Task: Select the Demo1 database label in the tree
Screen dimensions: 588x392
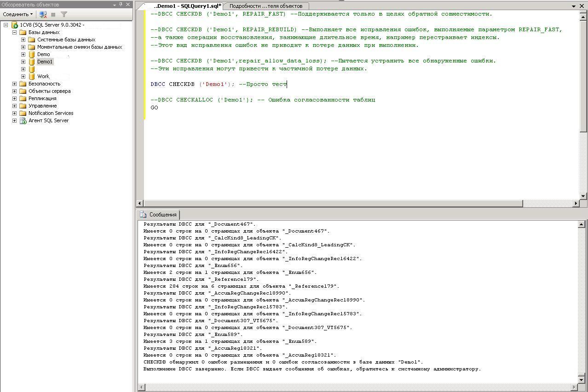Action: [x=45, y=62]
